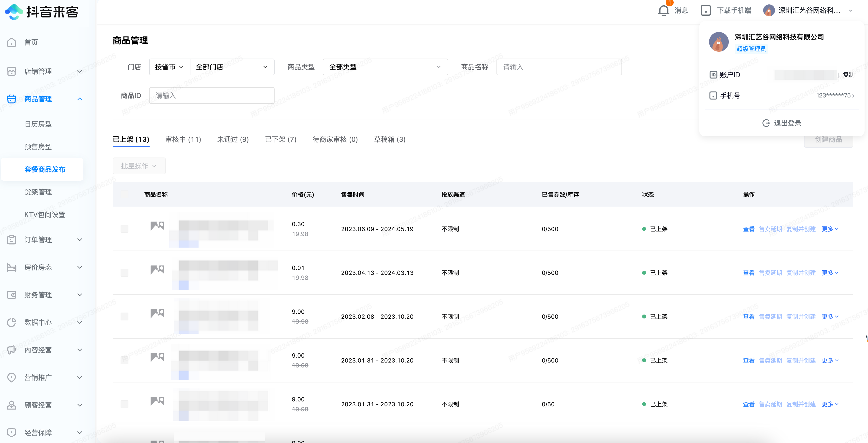Open notifications bell icon
Image resolution: width=868 pixels, height=443 pixels.
click(664, 10)
